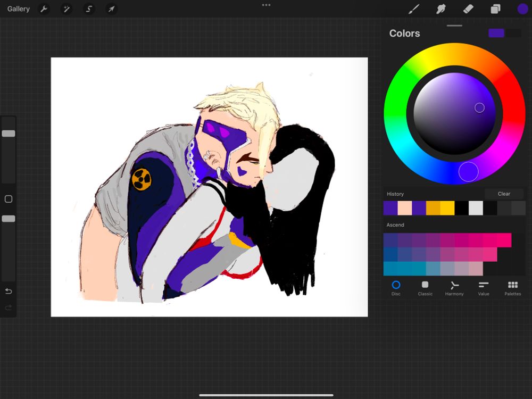Activate the Transform arrow tool
532x399 pixels.
[x=111, y=9]
